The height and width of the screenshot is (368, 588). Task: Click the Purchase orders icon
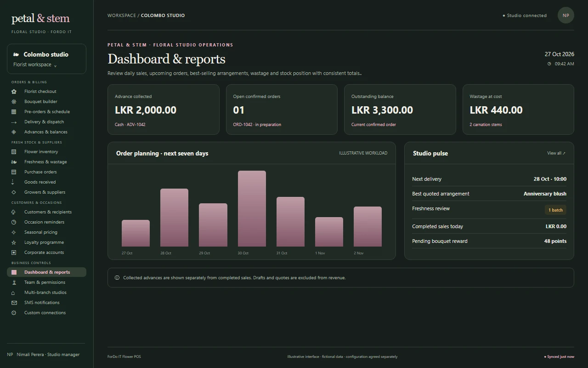point(14,172)
